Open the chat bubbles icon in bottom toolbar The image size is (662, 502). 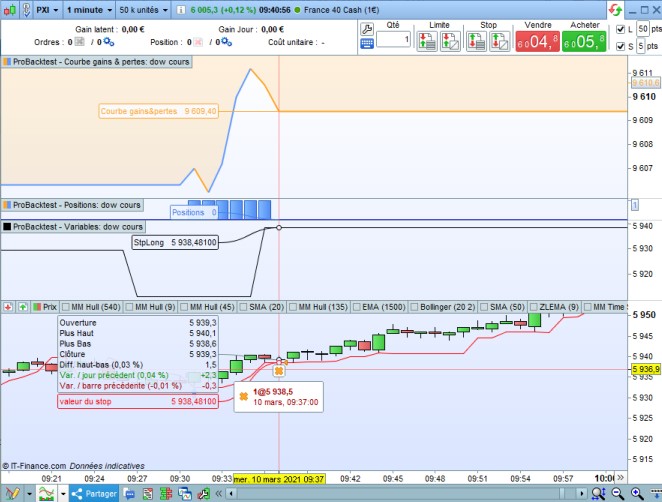(x=129, y=493)
